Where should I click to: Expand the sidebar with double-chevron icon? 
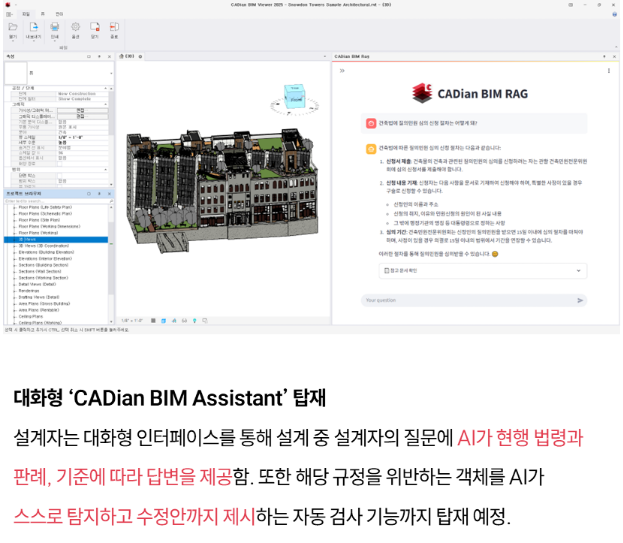(343, 71)
